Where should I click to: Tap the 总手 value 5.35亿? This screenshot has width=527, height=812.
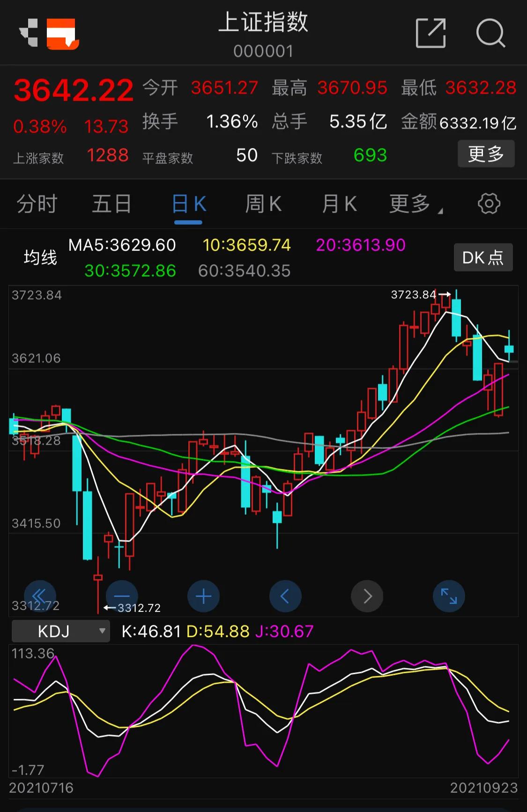358,122
